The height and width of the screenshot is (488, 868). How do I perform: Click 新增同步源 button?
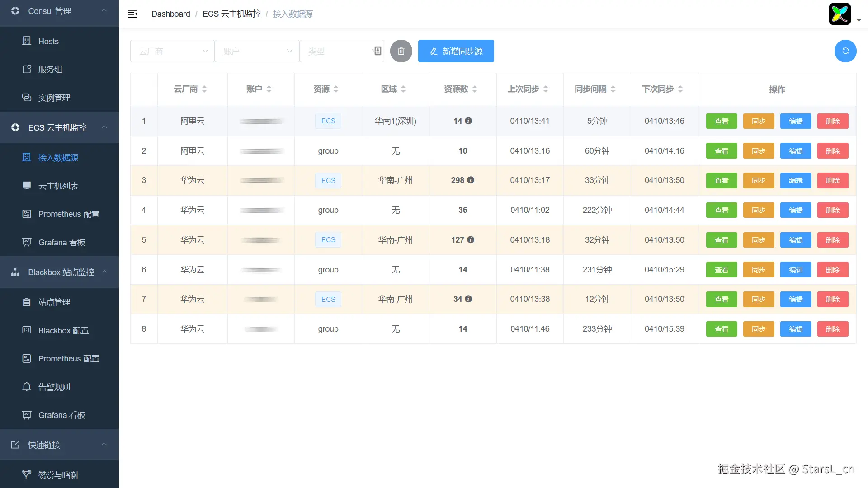pyautogui.click(x=456, y=51)
